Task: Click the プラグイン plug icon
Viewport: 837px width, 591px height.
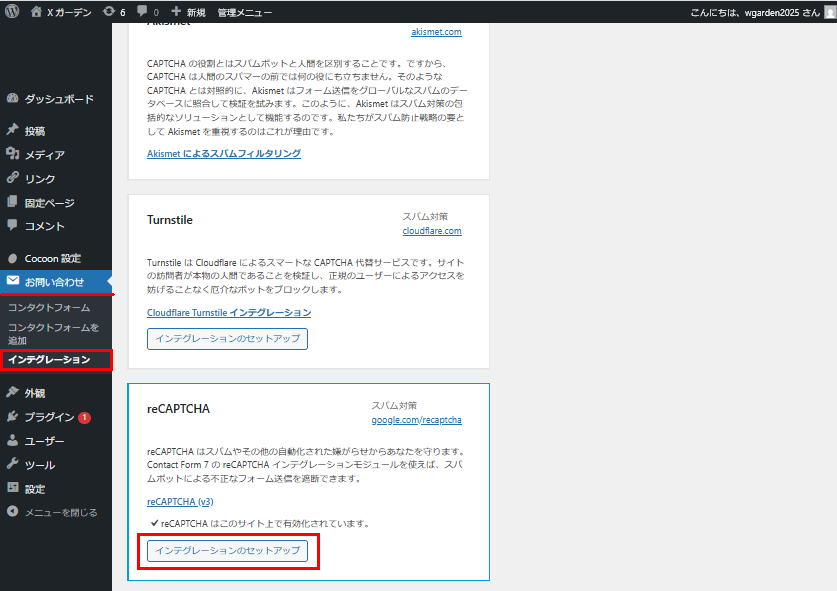Action: 13,417
